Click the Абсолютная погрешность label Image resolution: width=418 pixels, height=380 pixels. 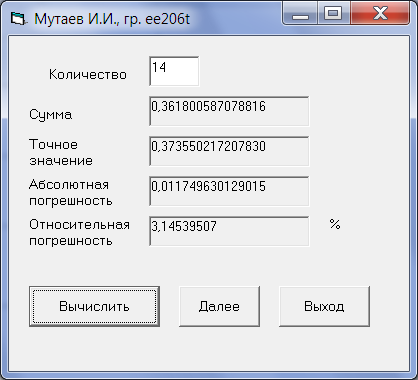click(71, 192)
